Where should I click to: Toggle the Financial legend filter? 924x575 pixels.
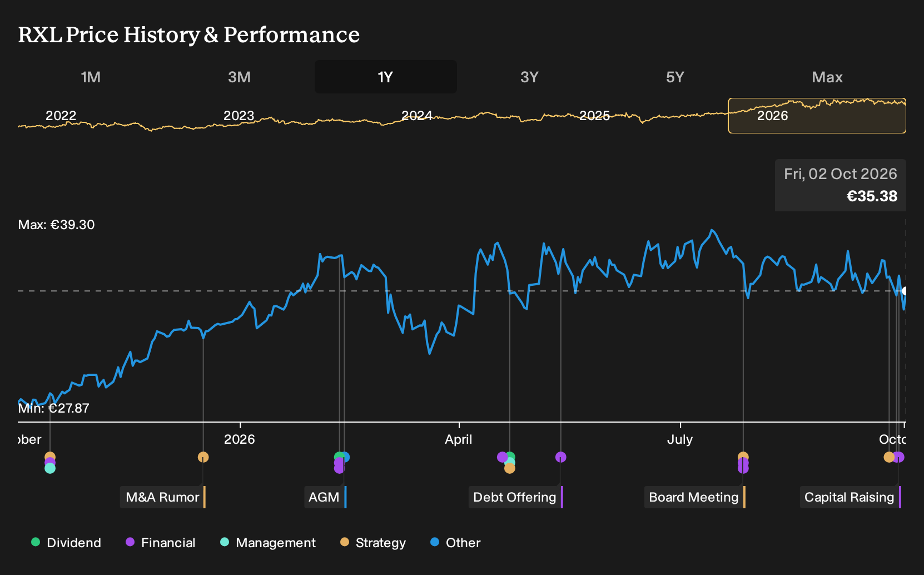(x=161, y=543)
